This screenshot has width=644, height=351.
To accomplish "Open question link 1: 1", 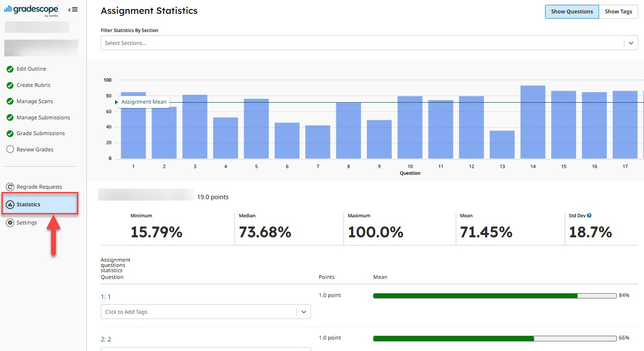I will (106, 297).
